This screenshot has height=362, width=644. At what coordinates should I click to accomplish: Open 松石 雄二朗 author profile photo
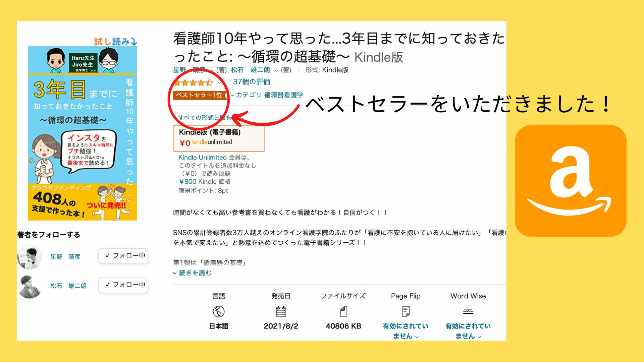[30, 286]
